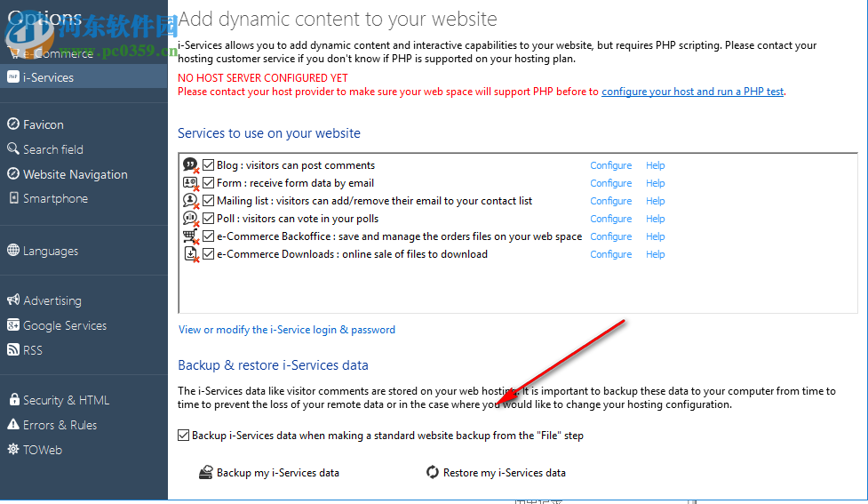Click the Form service icon
Screen dimensions: 868x504
tap(190, 183)
